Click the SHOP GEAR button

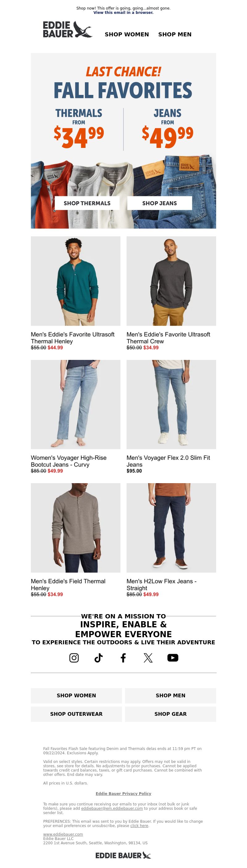tap(170, 714)
